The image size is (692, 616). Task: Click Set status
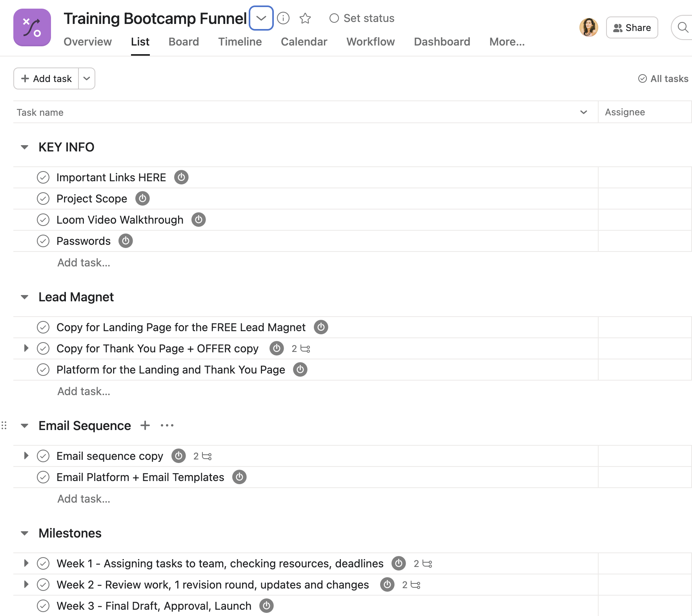pos(362,18)
